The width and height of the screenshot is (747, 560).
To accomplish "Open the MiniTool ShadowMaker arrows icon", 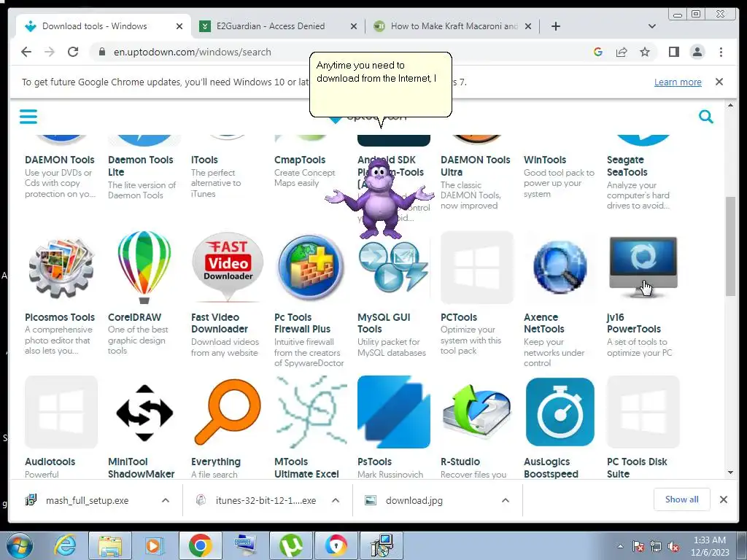I will point(144,413).
